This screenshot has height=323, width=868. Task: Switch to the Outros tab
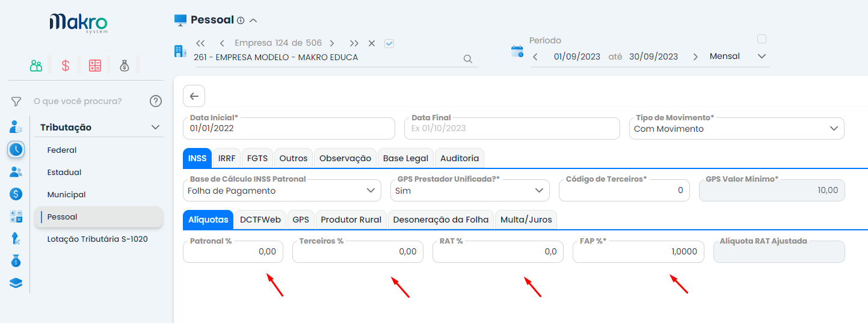294,158
